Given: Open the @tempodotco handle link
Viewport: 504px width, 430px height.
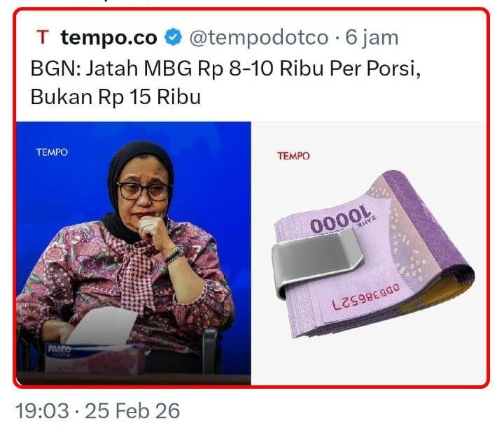Looking at the screenshot, I should pos(259,38).
